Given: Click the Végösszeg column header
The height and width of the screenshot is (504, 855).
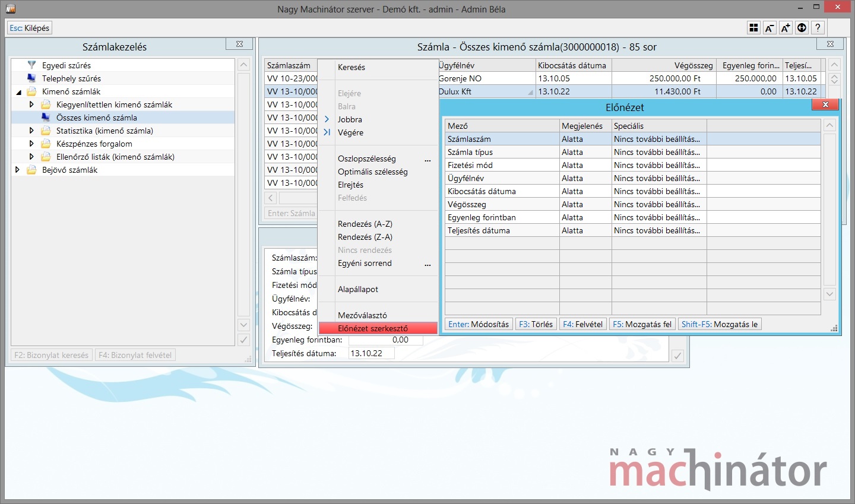Looking at the screenshot, I should 664,65.
